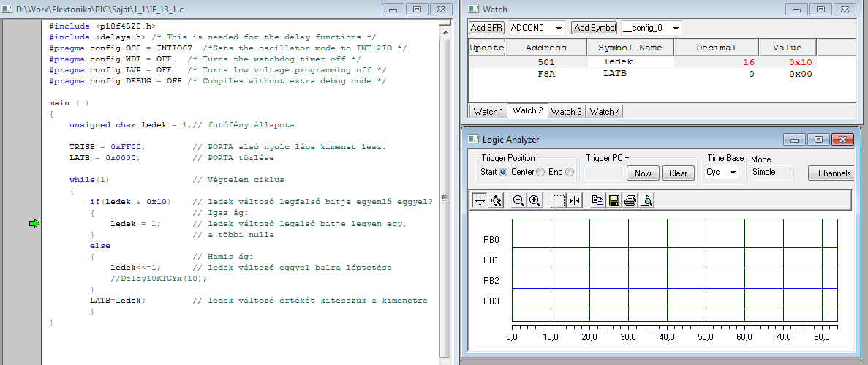Click '#pragma config WDT = OFF' line
This screenshot has width=868, height=365.
click(110, 59)
